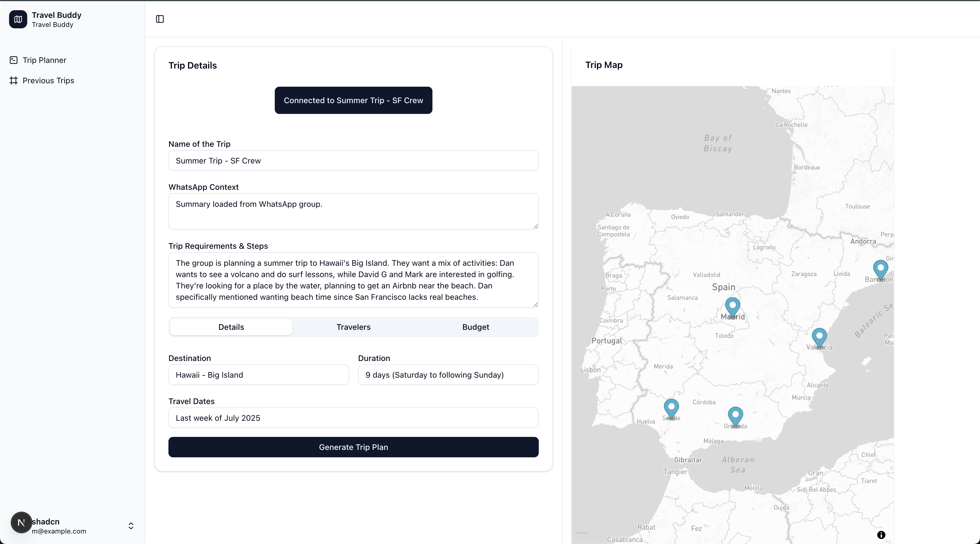Open map attribution info icon
The height and width of the screenshot is (544, 980).
pyautogui.click(x=881, y=535)
